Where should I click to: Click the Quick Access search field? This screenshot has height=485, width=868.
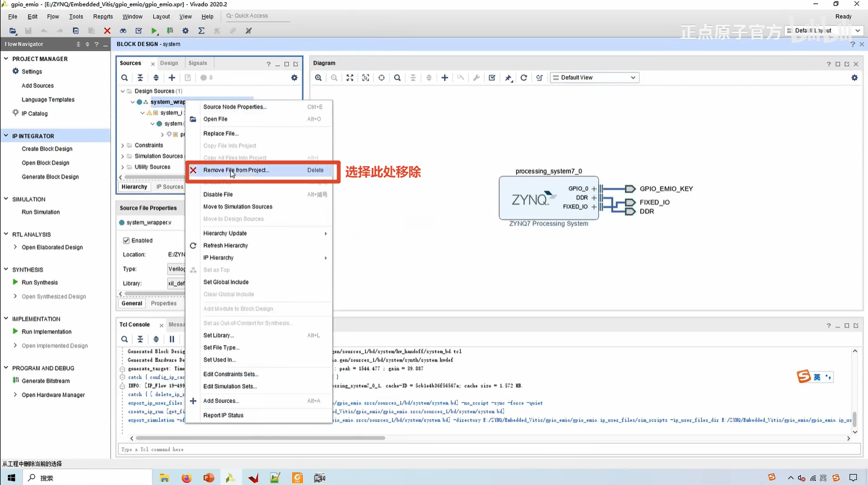[x=257, y=16]
